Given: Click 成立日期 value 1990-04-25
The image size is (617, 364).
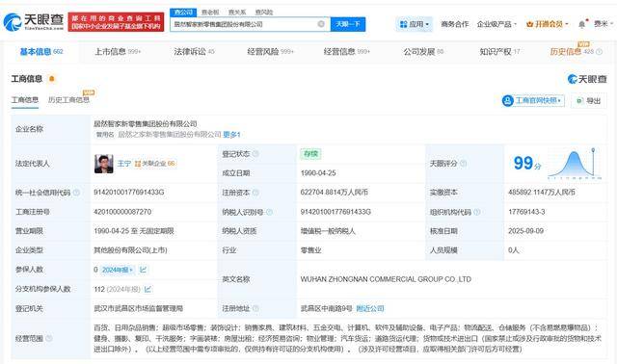Looking at the screenshot, I should coord(318,173).
